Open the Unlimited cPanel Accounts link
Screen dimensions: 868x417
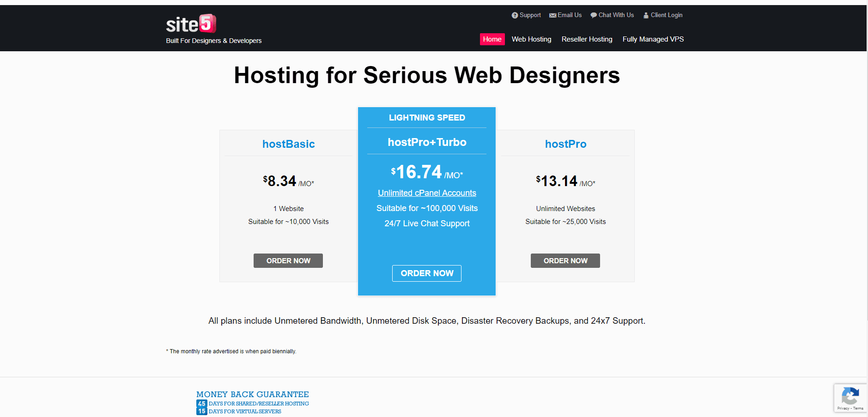(427, 193)
